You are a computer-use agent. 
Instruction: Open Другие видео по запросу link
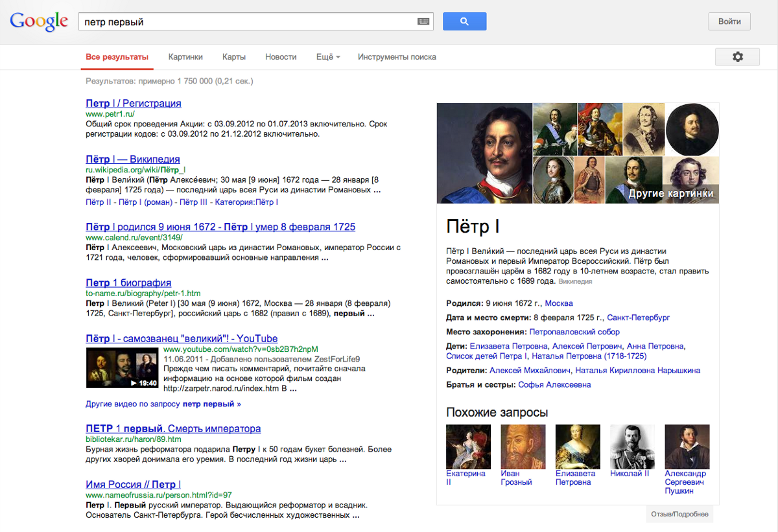click(163, 404)
